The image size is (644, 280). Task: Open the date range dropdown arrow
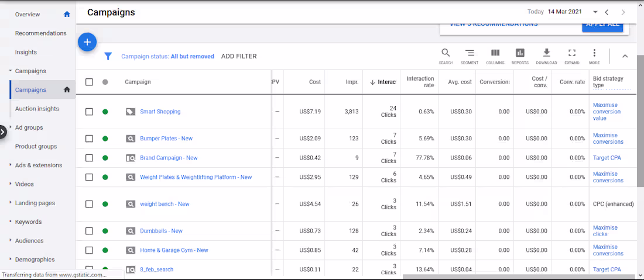pyautogui.click(x=595, y=12)
